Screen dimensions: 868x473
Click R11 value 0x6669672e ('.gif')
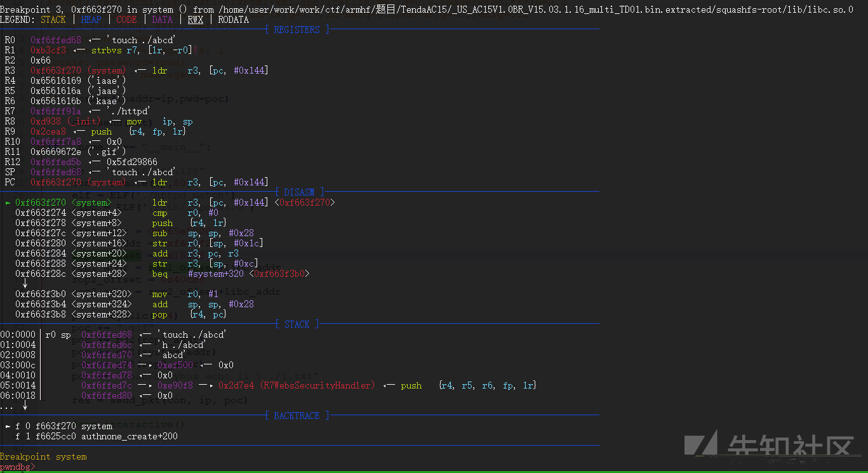[79, 152]
